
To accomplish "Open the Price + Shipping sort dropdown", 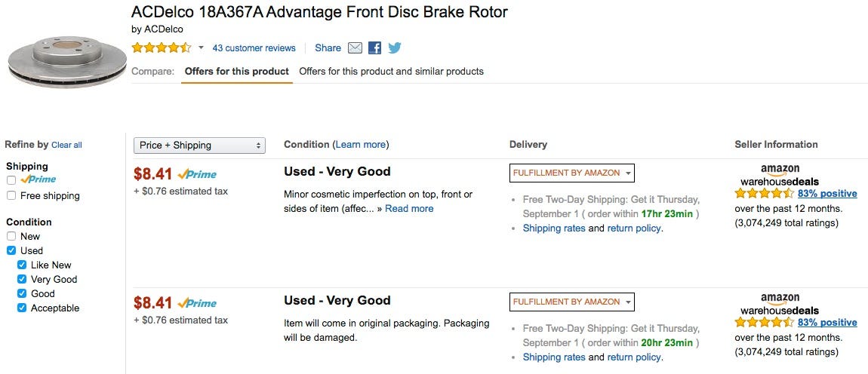I will [x=199, y=146].
